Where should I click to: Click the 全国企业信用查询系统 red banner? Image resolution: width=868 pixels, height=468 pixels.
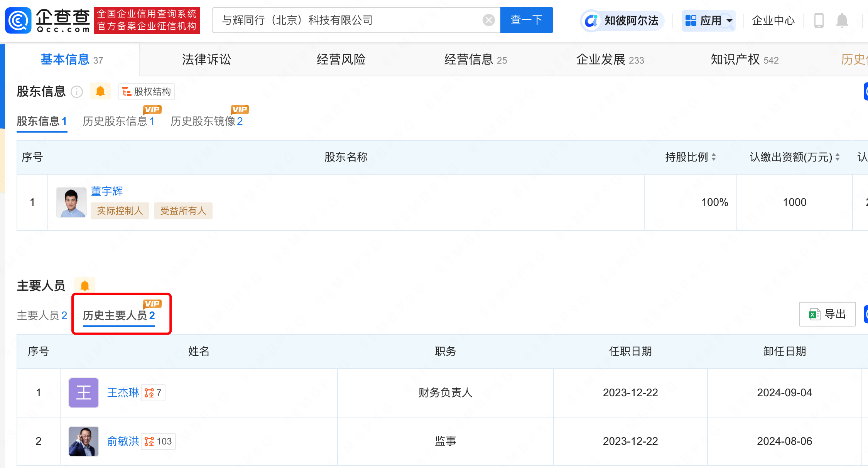tap(147, 20)
